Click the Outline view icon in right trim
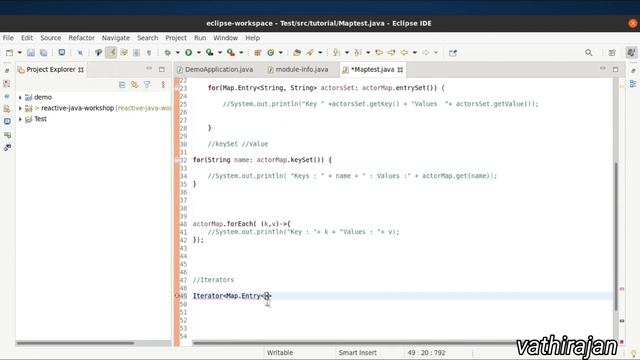 click(x=633, y=84)
